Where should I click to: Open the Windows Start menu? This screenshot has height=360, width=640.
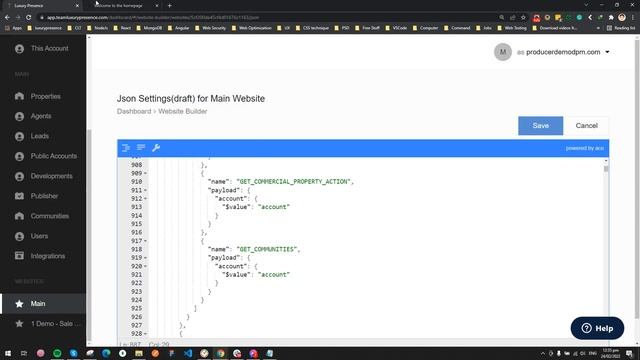point(7,353)
